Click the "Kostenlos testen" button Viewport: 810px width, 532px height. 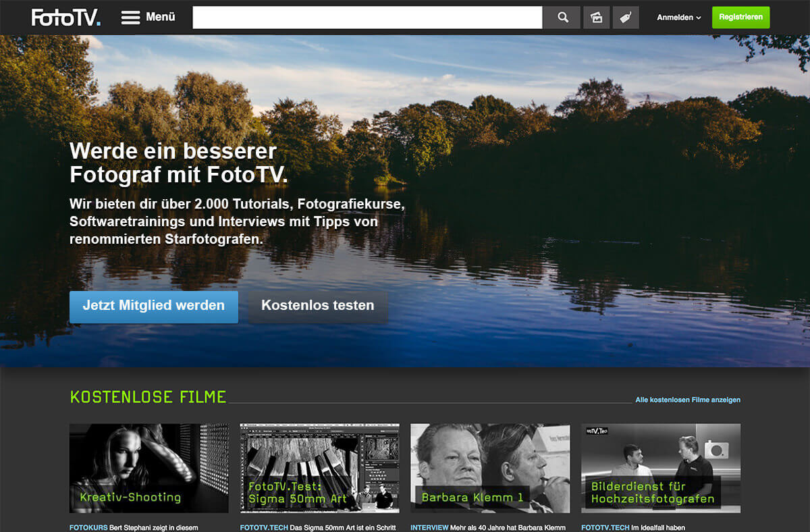318,305
